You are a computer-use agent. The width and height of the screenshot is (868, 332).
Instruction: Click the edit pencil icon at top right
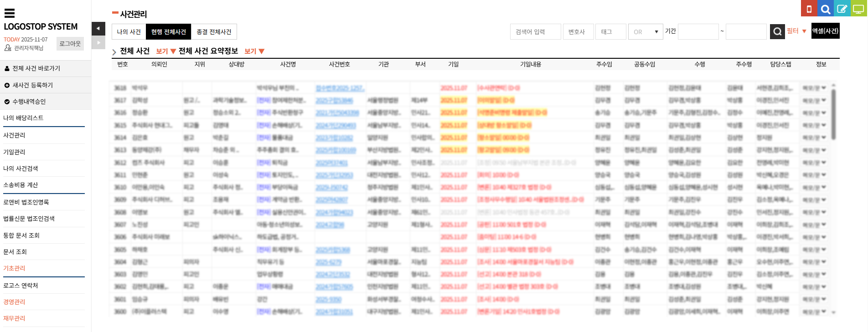click(x=842, y=9)
